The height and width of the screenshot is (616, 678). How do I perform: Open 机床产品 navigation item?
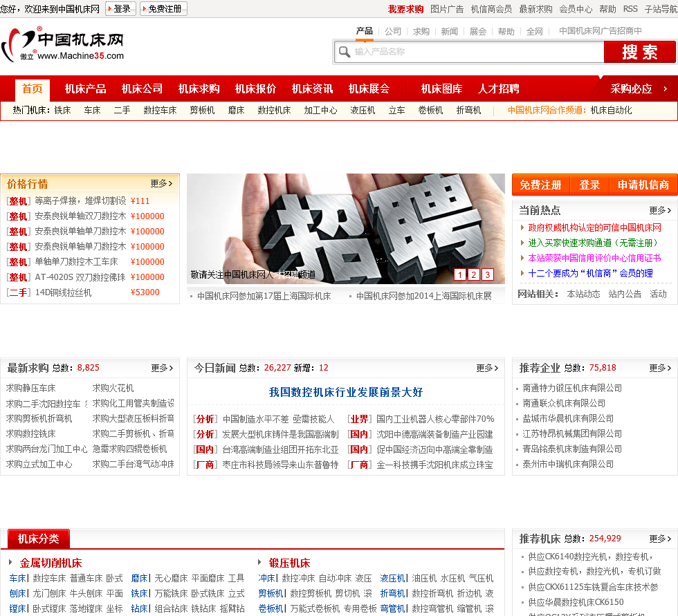[x=86, y=89]
